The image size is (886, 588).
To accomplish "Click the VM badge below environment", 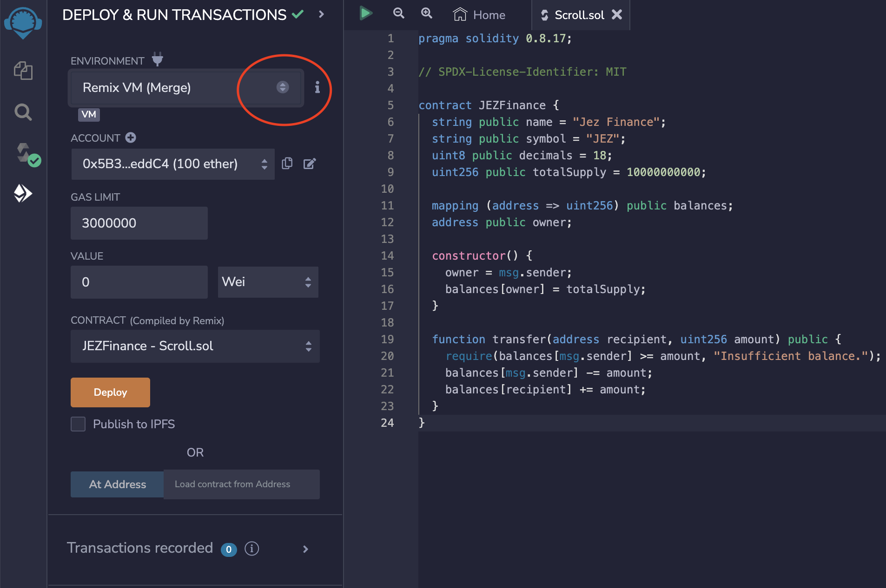I will 89,115.
